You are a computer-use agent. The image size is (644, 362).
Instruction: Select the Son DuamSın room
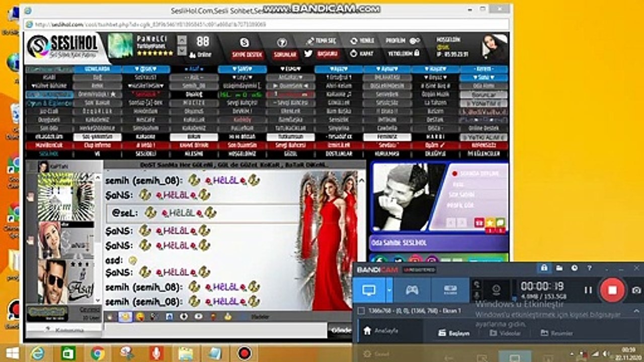pos(242,145)
